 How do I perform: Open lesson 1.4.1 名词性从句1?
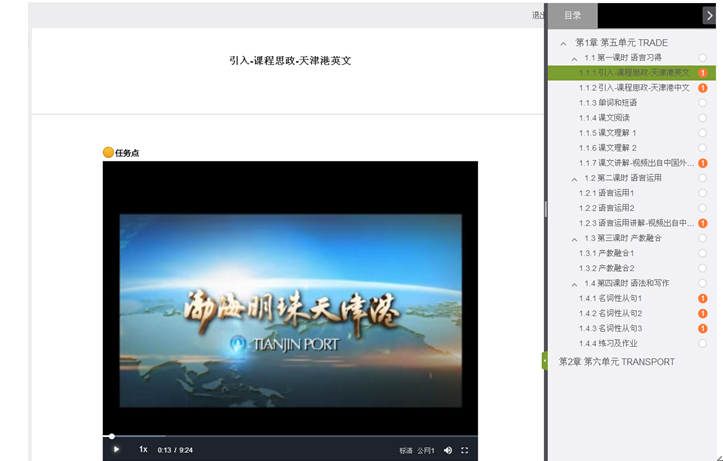tap(610, 298)
